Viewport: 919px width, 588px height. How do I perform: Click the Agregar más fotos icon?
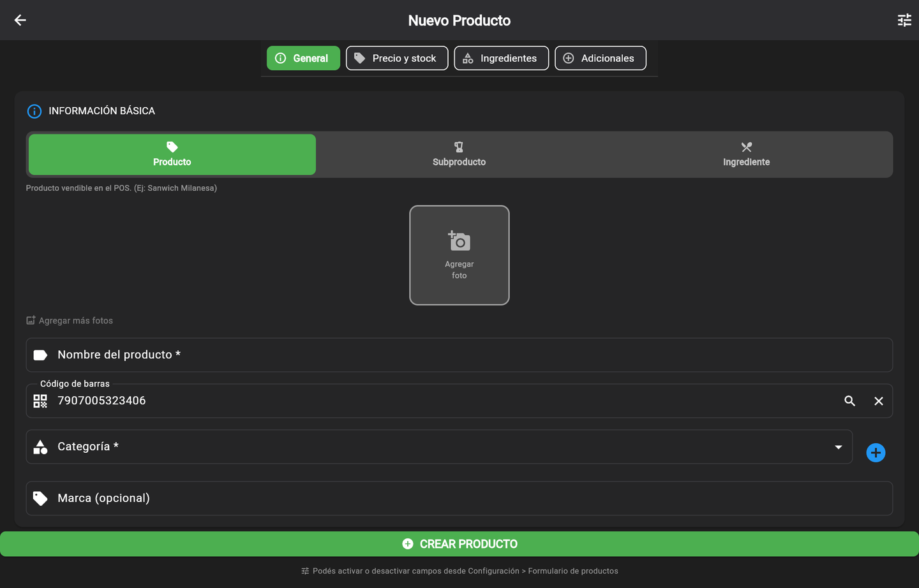click(31, 320)
